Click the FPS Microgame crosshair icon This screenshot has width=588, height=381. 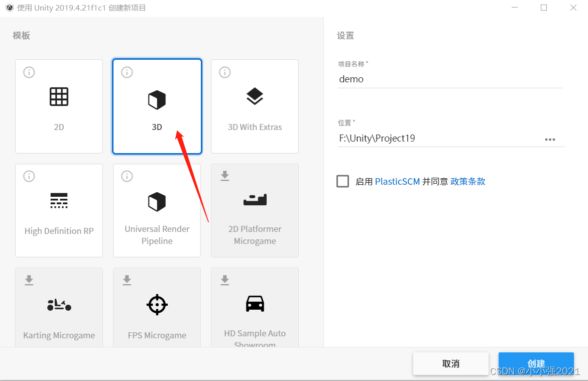157,305
